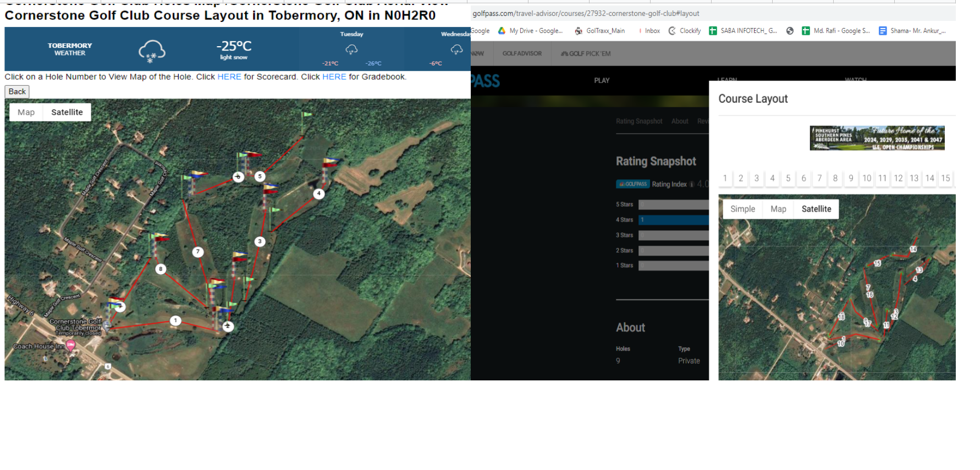The image size is (980, 470).
Task: Choose Simple view in GolfPass Course Layout map
Action: click(x=742, y=209)
